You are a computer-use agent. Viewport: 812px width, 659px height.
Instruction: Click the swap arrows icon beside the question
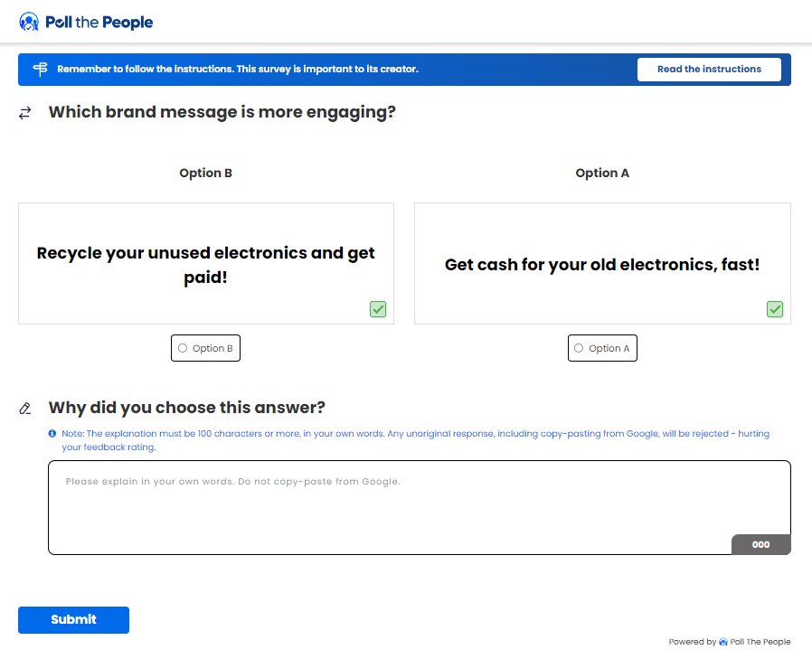pos(25,113)
